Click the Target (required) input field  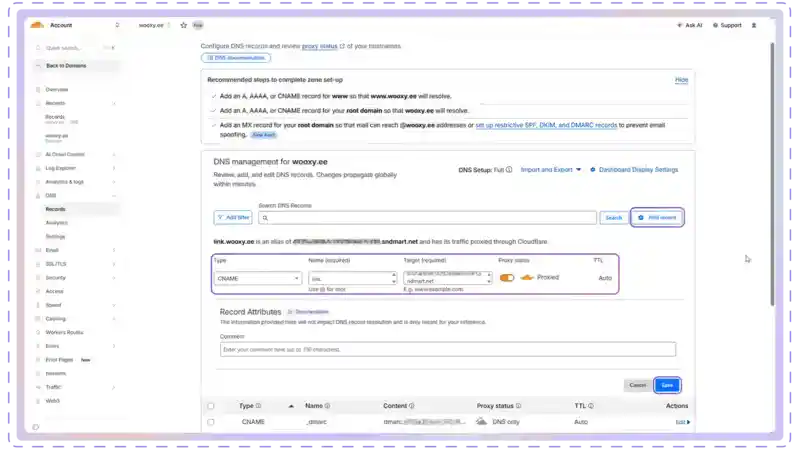pos(447,278)
